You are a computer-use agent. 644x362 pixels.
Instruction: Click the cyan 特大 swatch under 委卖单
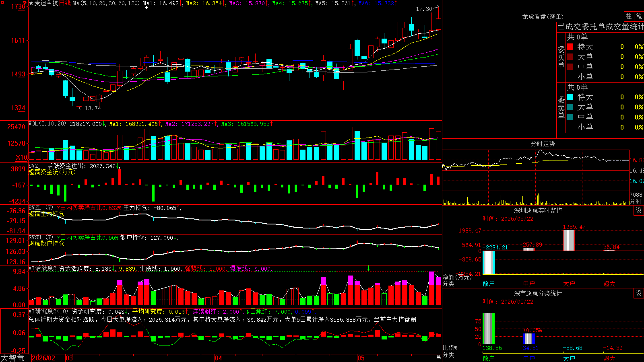(570, 97)
